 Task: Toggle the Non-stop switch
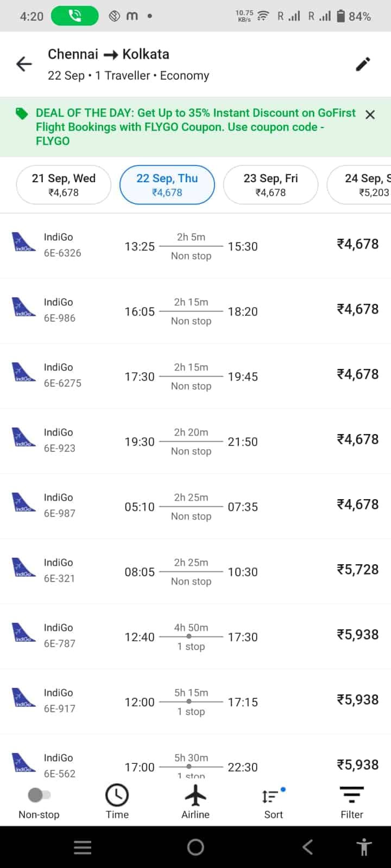tap(39, 795)
